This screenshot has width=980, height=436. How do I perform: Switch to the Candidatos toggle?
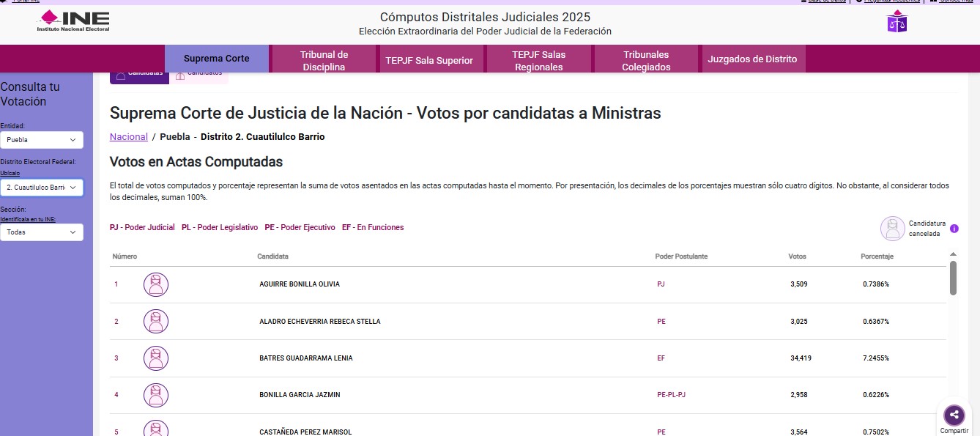coord(198,75)
